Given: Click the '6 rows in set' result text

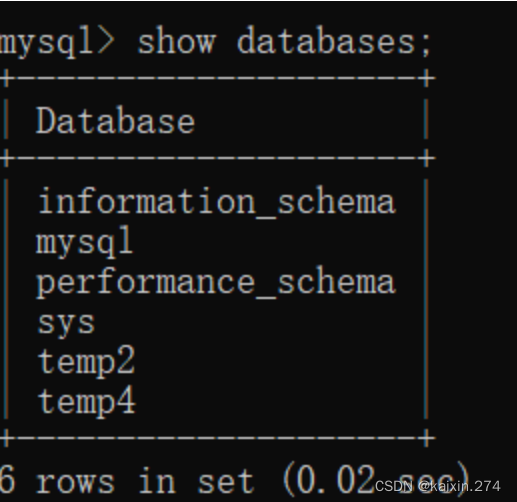Looking at the screenshot, I should 127,482.
